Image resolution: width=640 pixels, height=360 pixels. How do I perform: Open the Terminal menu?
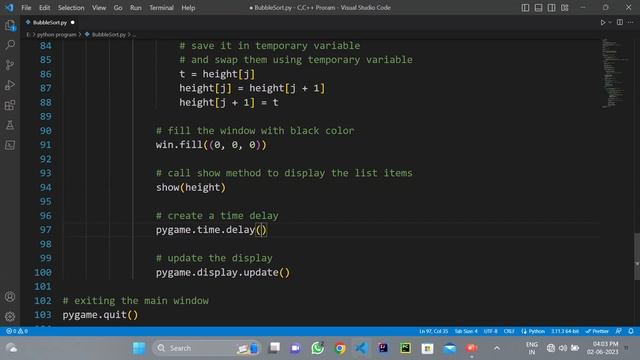click(161, 8)
